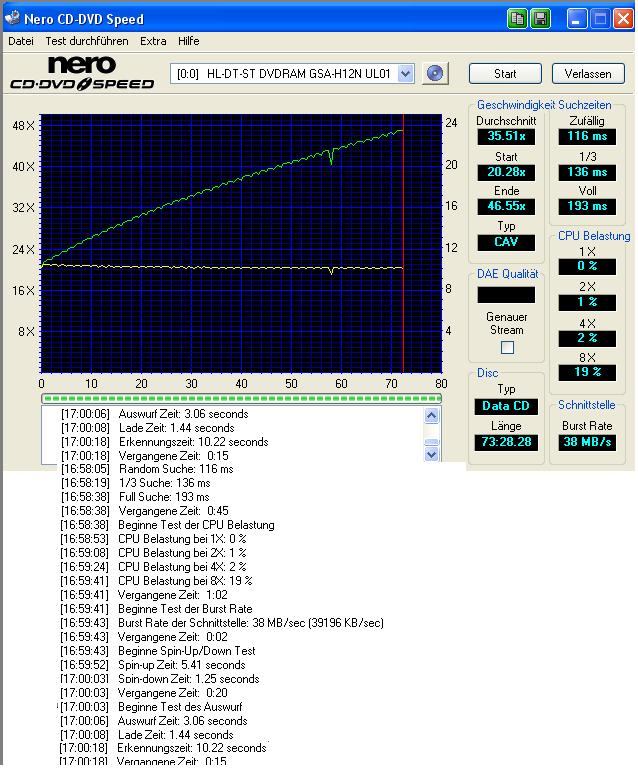Open the Datei menu
The height and width of the screenshot is (769, 638).
[x=21, y=41]
